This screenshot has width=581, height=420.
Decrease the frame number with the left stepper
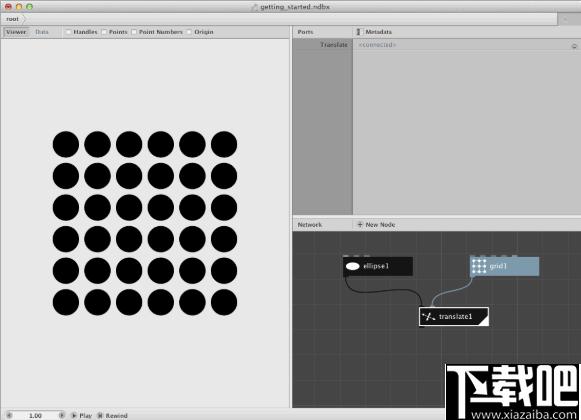pyautogui.click(x=10, y=416)
